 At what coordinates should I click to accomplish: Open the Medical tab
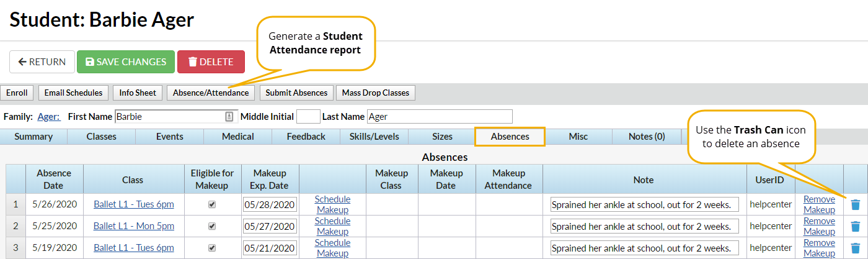238,137
